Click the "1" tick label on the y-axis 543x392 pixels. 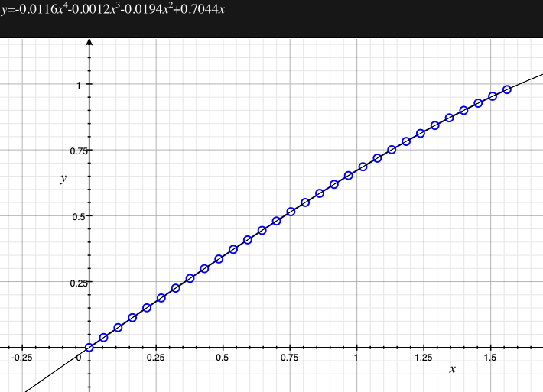tap(79, 85)
